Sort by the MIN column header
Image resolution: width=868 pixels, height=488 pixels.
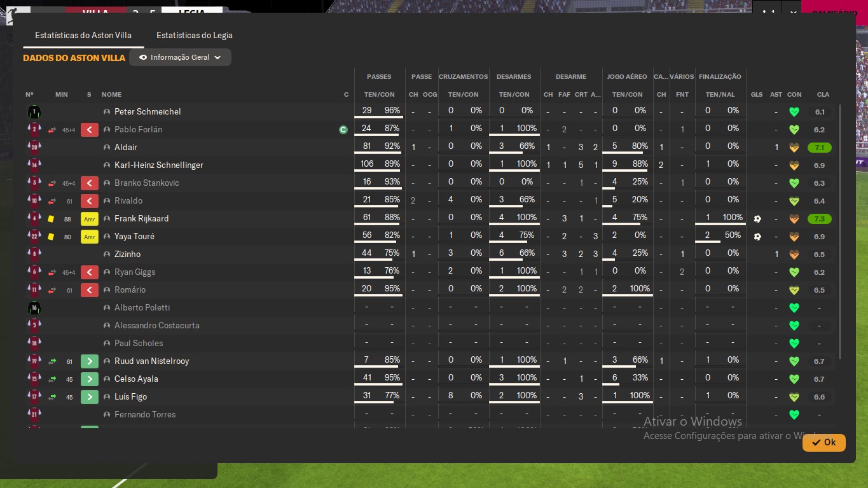click(62, 95)
